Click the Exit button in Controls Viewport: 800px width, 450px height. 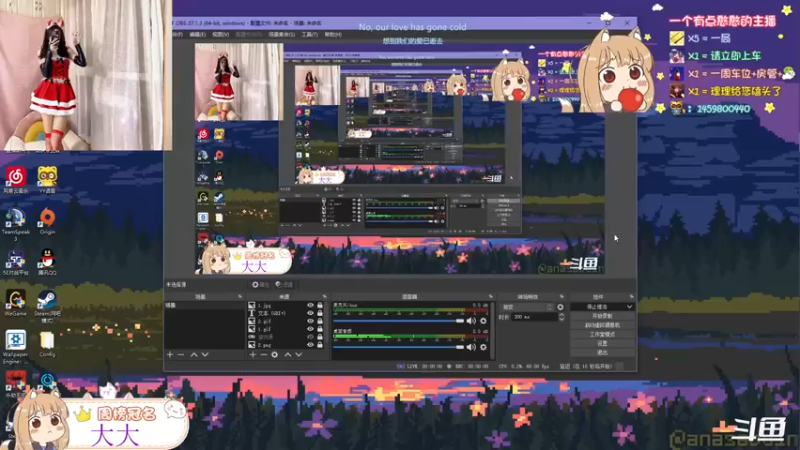click(602, 353)
